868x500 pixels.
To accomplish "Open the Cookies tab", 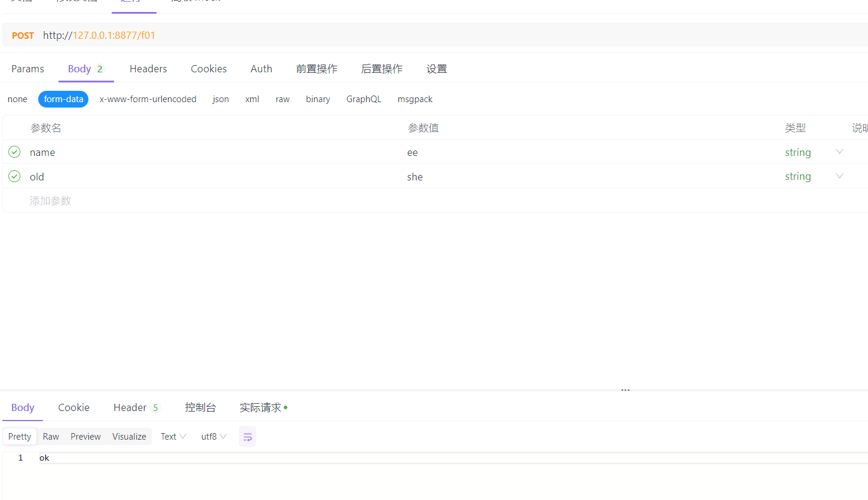I will point(208,69).
